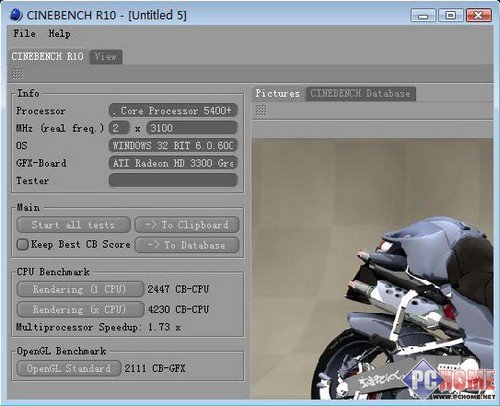Screen dimensions: 500x406
Task: Click the CINEBENCH app icon in title bar
Action: 16,15
